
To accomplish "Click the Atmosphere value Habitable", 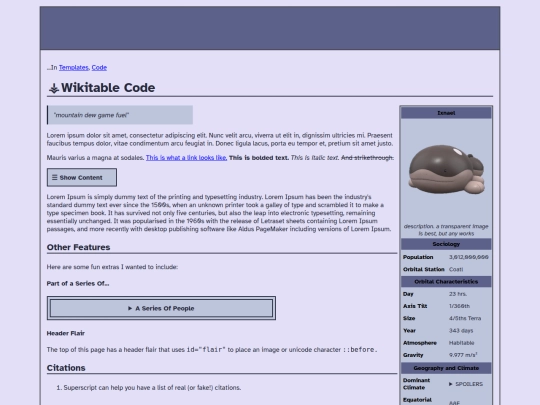I will (461, 343).
